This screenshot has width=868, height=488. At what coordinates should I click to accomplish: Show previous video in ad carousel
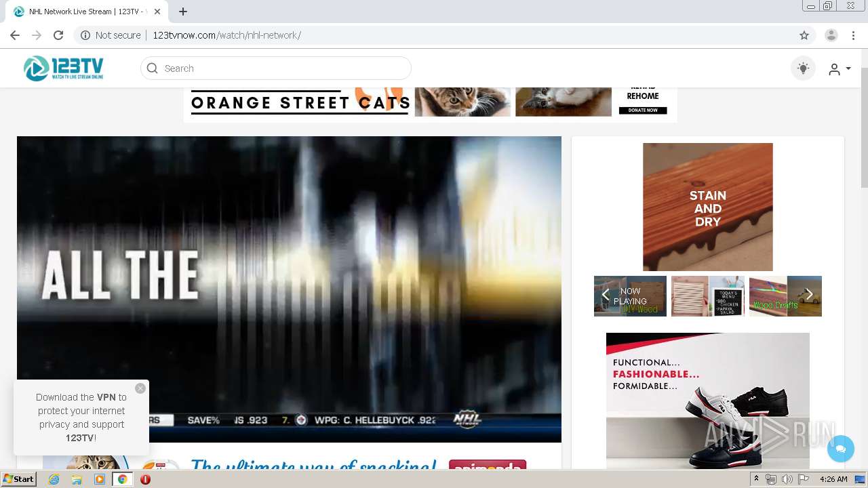click(x=606, y=295)
